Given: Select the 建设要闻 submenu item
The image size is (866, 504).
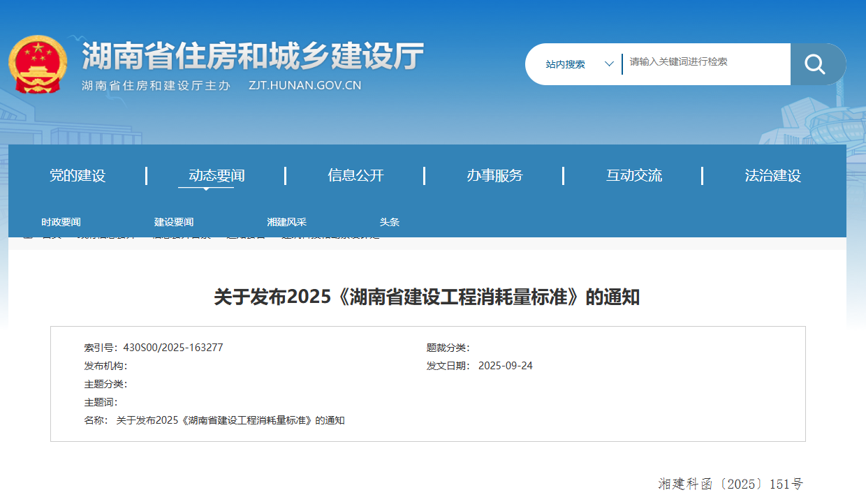Looking at the screenshot, I should [x=173, y=222].
